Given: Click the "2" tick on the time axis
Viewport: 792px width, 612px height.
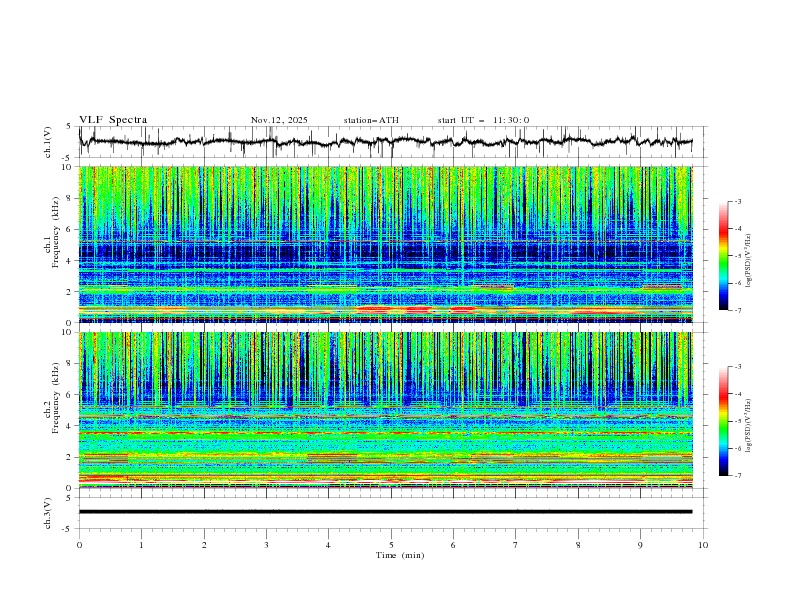Looking at the screenshot, I should [204, 545].
